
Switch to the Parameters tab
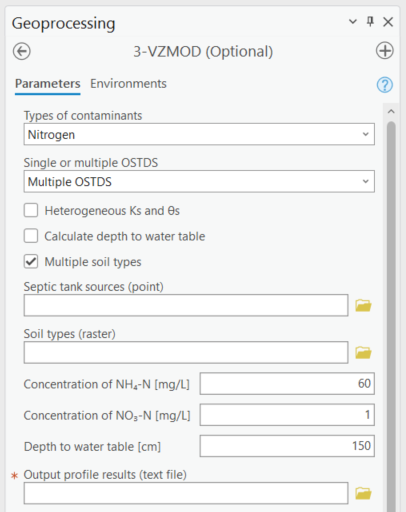tap(48, 84)
